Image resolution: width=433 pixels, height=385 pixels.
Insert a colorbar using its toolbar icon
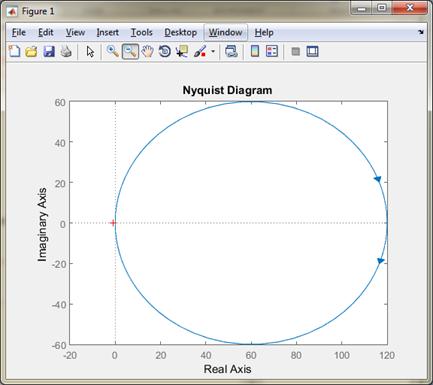[x=255, y=51]
